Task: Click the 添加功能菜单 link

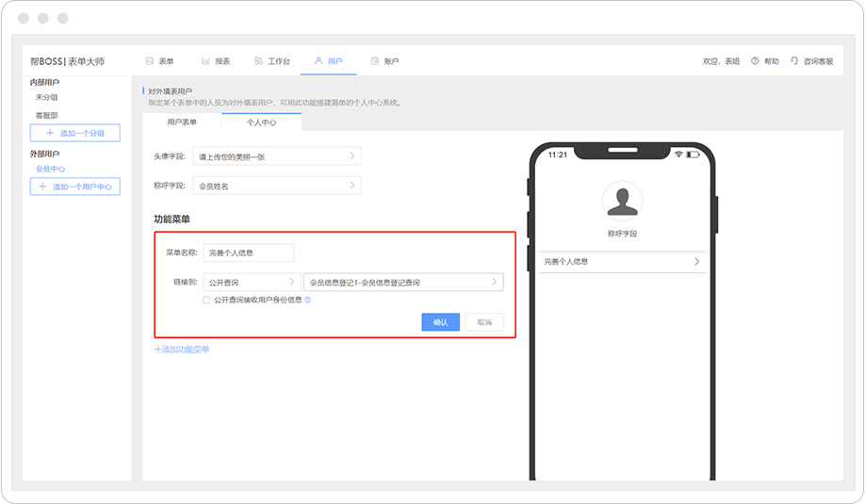Action: [182, 350]
